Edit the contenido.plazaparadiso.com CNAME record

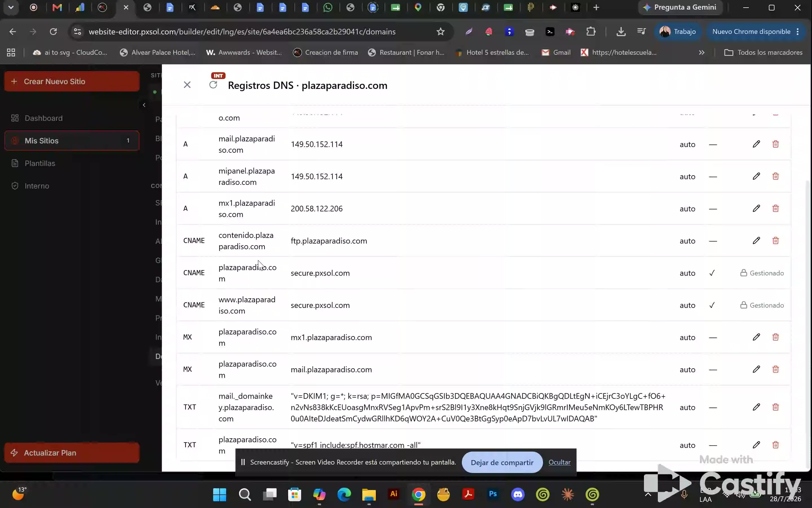(756, 240)
